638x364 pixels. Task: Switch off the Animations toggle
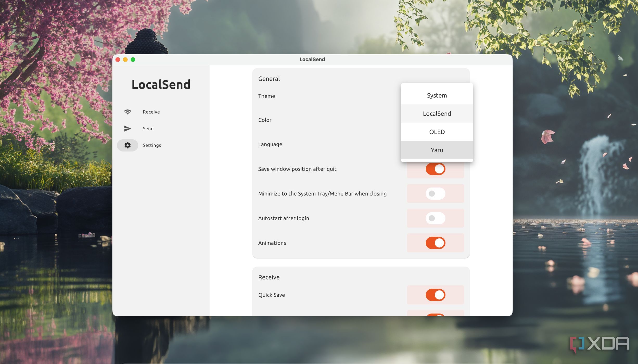click(435, 243)
